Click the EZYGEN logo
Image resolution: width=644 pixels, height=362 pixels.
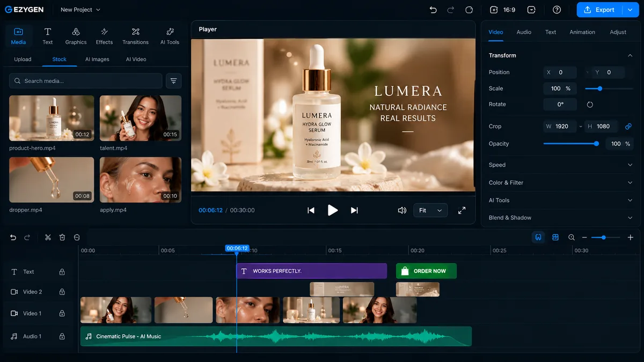click(x=24, y=10)
